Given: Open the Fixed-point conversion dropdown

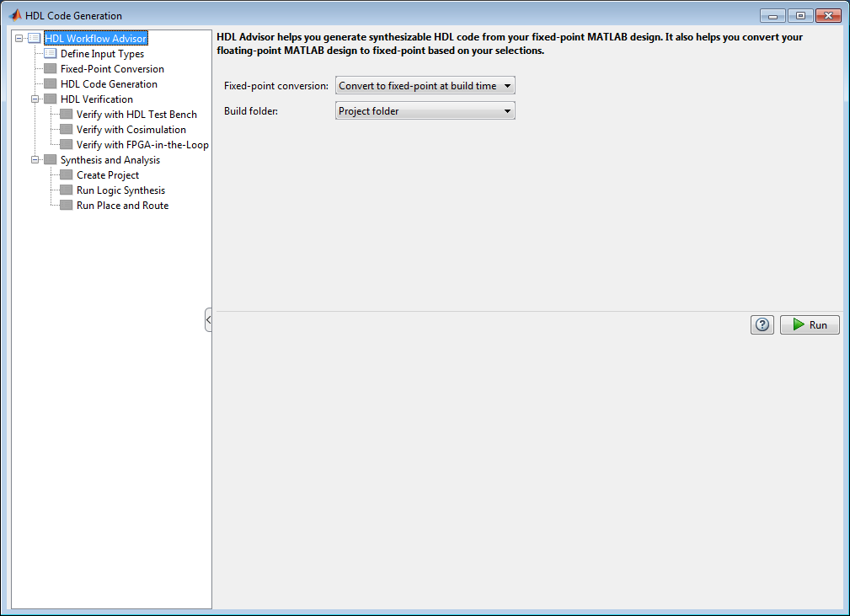Looking at the screenshot, I should pyautogui.click(x=425, y=86).
